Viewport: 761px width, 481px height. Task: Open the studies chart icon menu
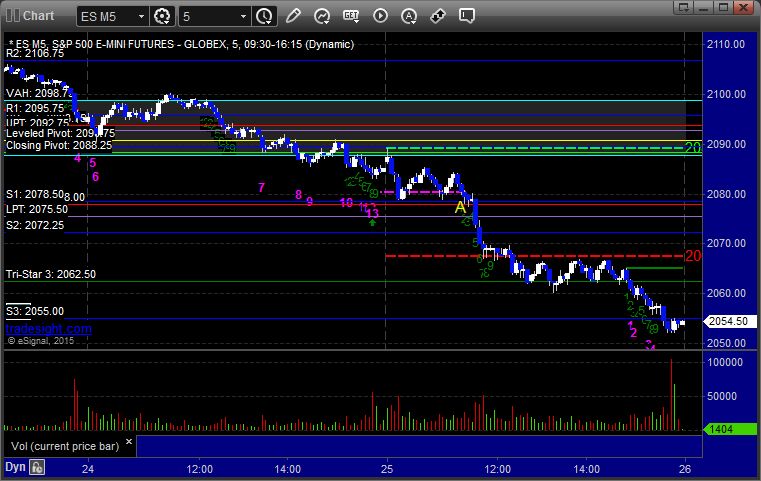(x=322, y=16)
